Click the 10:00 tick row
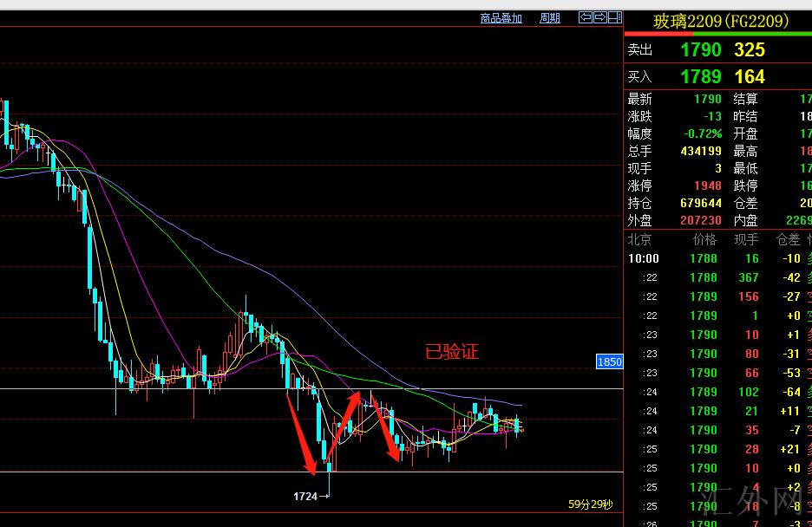 [x=719, y=258]
